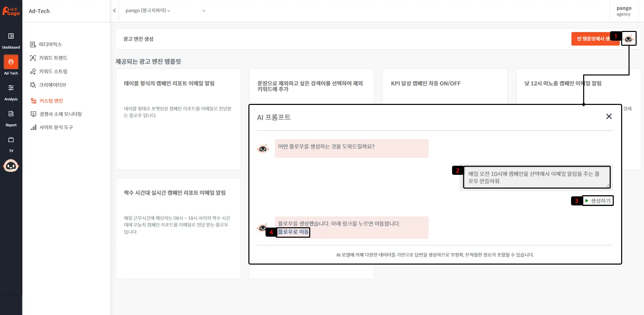Open the TV section icon
This screenshot has height=315, width=644.
[x=11, y=140]
